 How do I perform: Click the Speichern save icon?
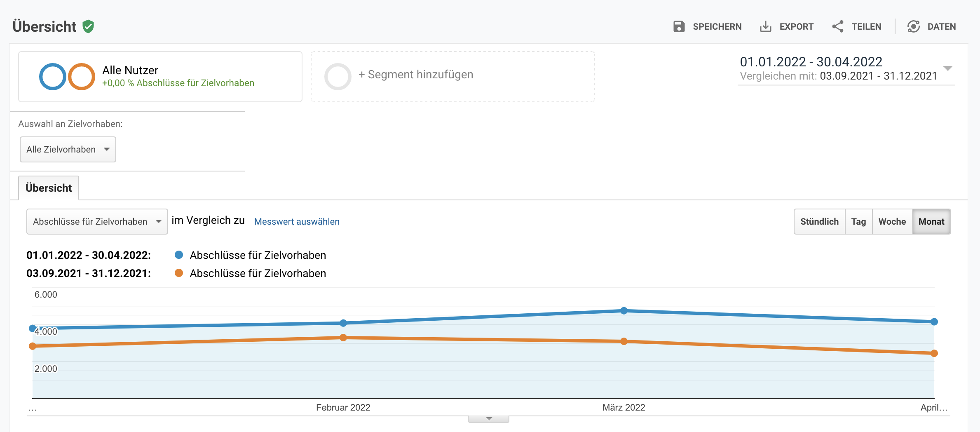click(x=679, y=26)
